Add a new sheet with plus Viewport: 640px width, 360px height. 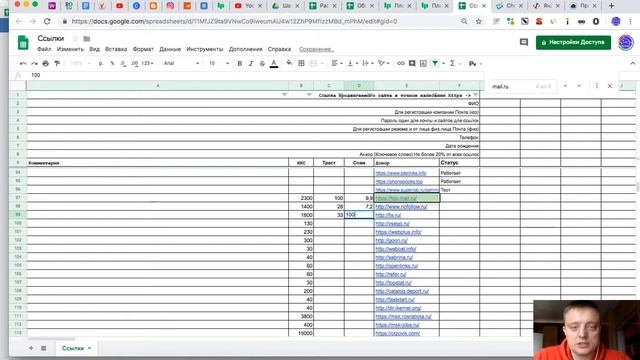(x=31, y=348)
